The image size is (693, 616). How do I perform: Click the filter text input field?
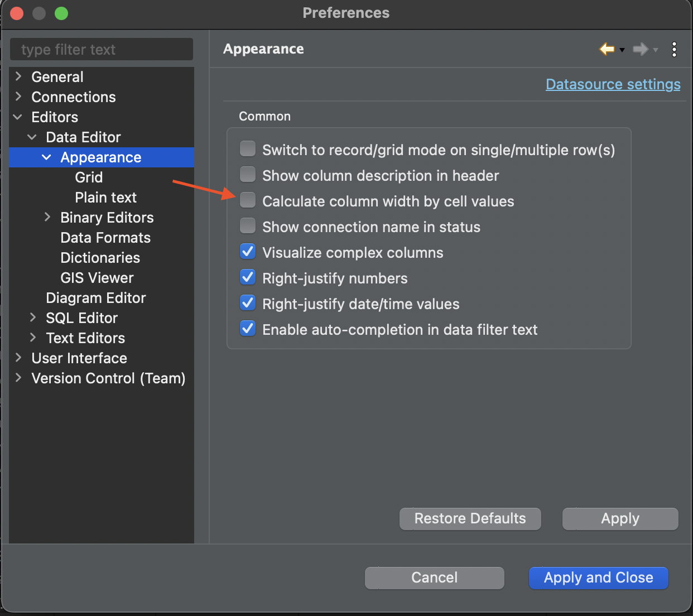coord(101,49)
